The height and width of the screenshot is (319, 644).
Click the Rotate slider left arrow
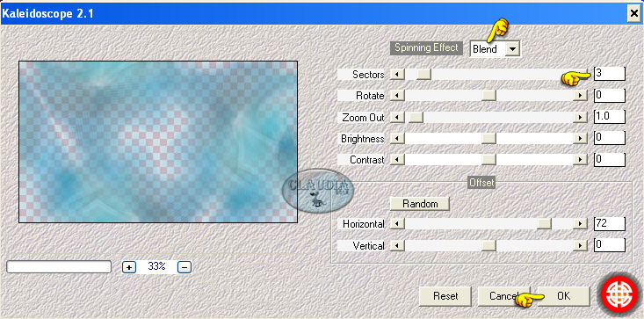pos(397,96)
